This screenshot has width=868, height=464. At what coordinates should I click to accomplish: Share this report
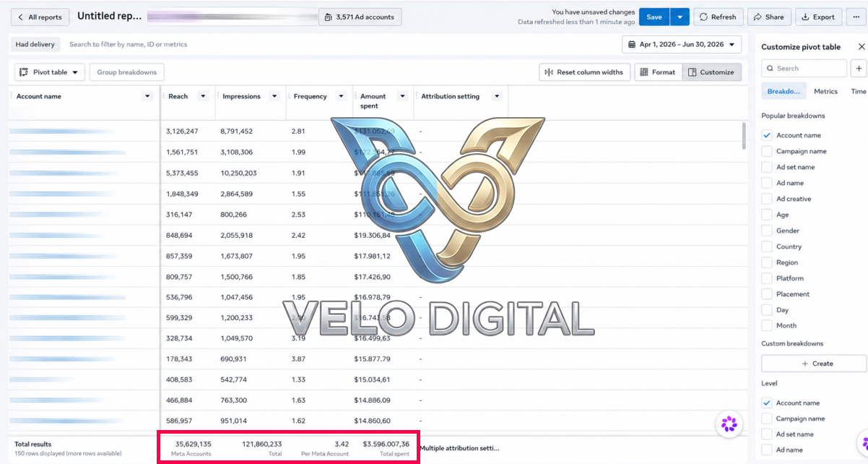(x=769, y=17)
